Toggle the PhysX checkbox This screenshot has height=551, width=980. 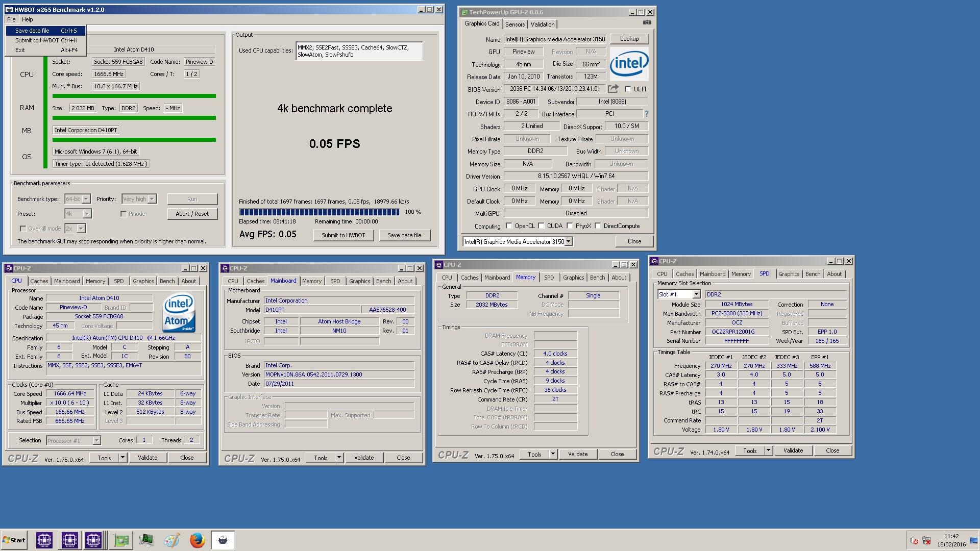(x=570, y=226)
